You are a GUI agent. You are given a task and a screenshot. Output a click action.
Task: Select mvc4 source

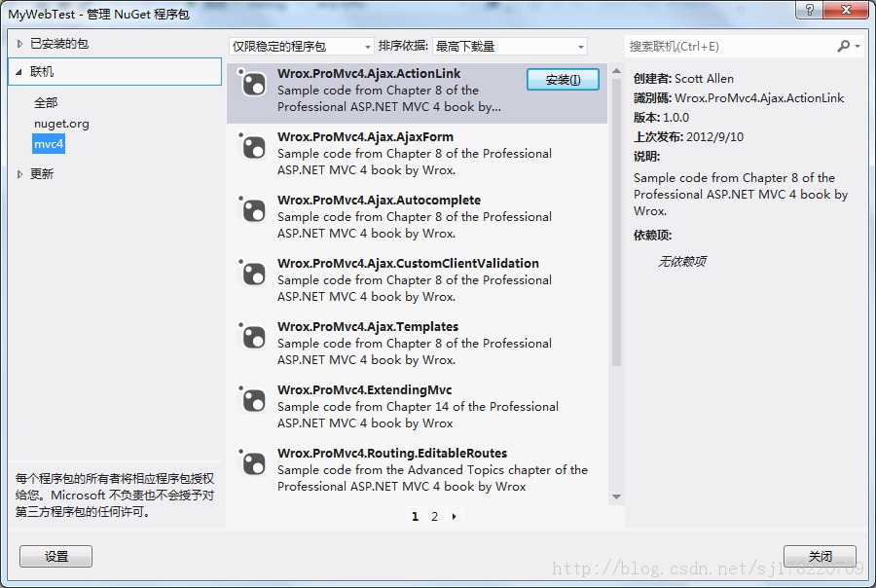(x=49, y=144)
